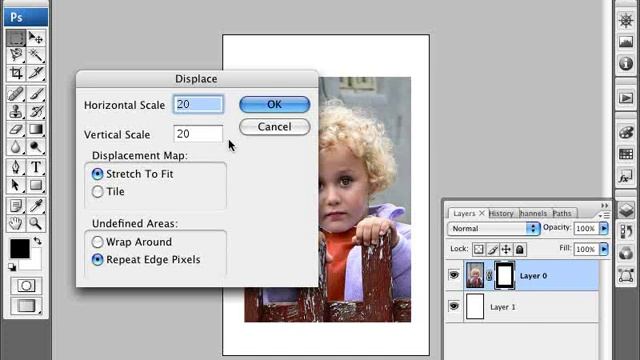The width and height of the screenshot is (640, 360).
Task: Hide Layer 1 with eye icon
Action: pos(454,306)
